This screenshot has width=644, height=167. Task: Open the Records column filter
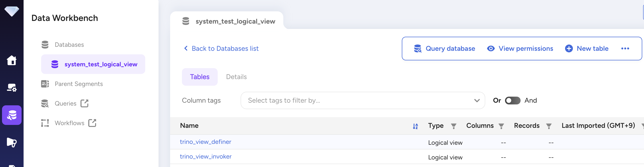[549, 126]
